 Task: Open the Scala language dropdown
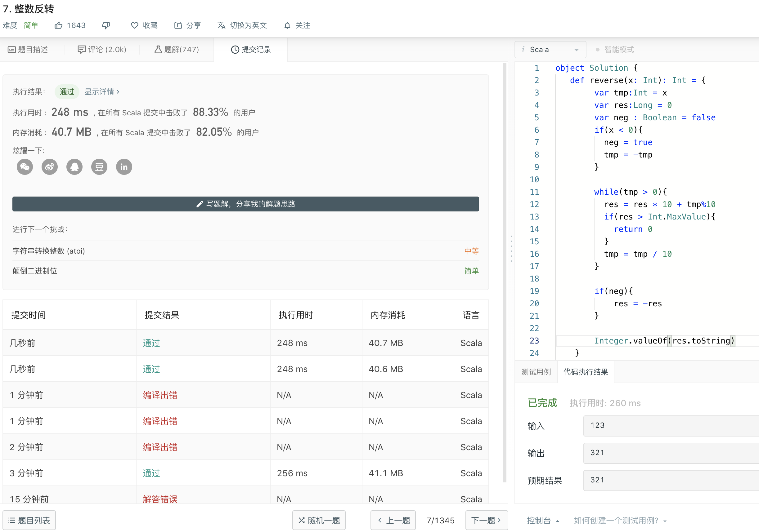point(550,50)
